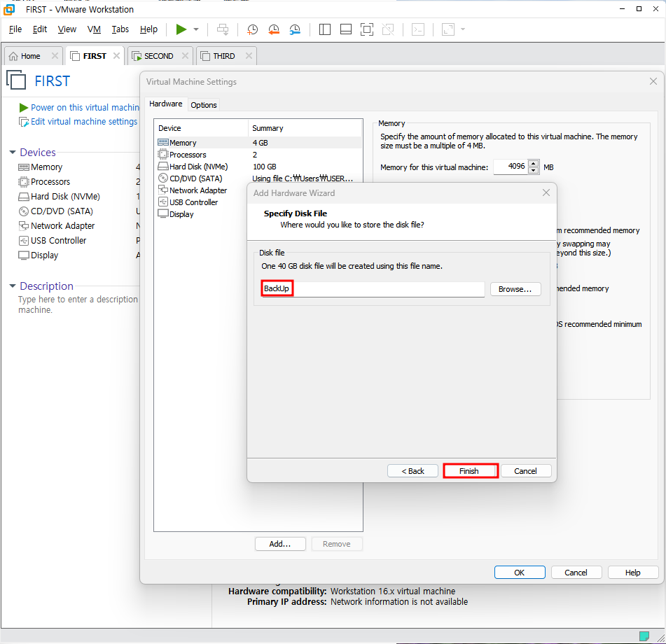The image size is (666, 644).
Task: Open the File menu
Action: point(15,29)
